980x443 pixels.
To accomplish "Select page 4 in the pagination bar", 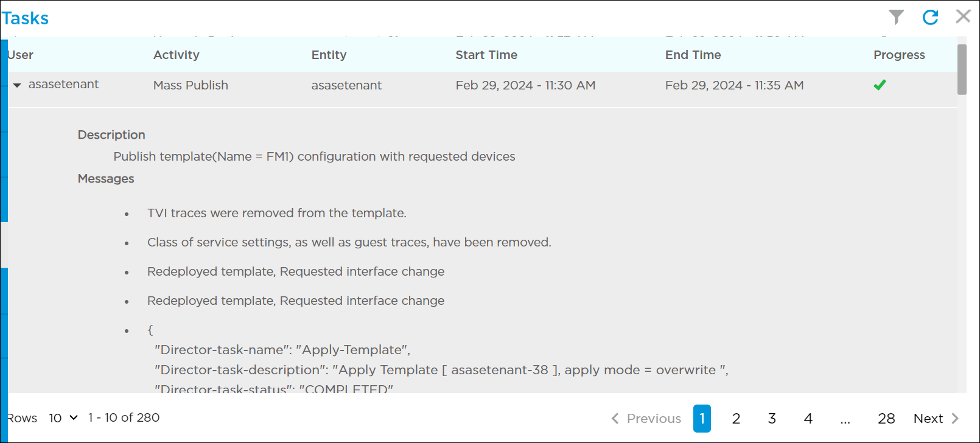I will click(808, 419).
